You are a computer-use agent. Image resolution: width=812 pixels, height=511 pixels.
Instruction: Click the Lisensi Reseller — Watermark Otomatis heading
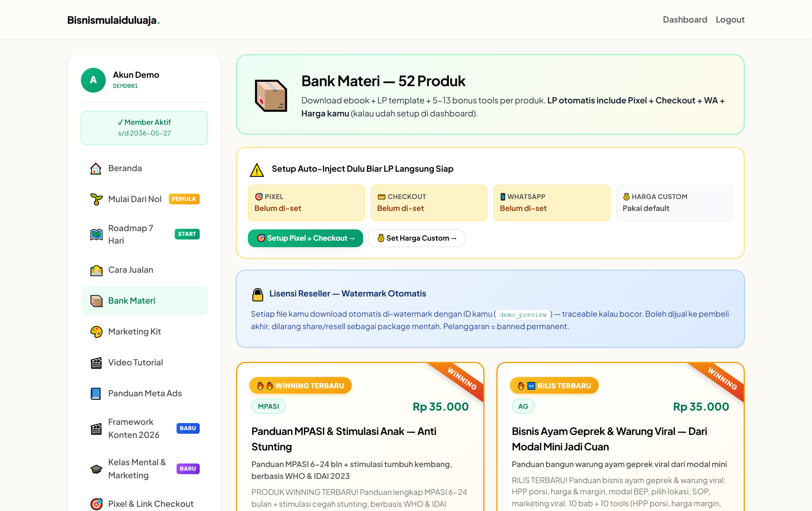coord(348,294)
